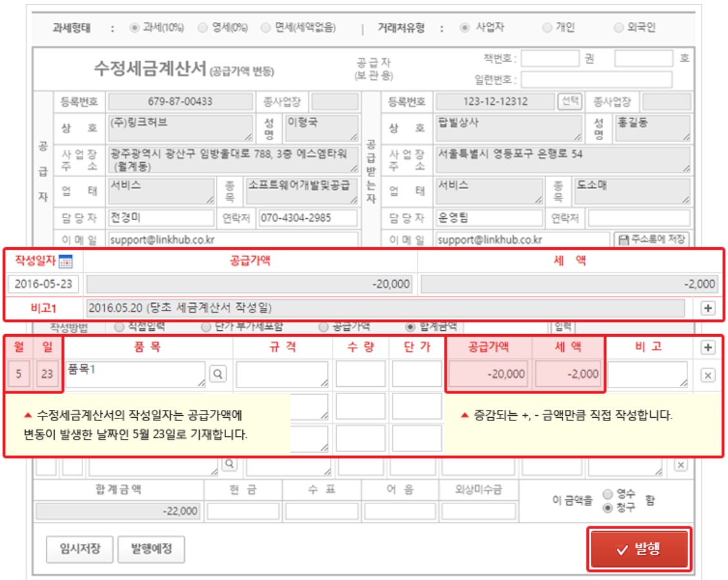This screenshot has width=728, height=580.
Task: Click the supplier 담당자 field 전경미
Action: (x=161, y=218)
